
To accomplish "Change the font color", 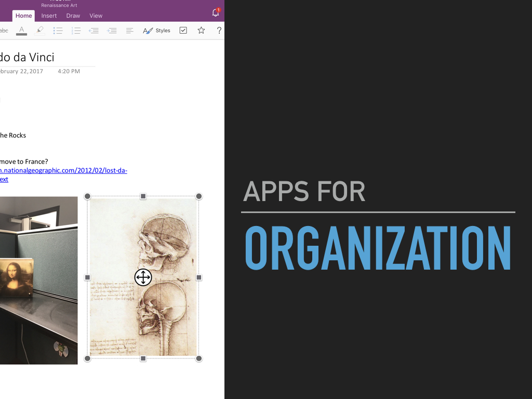I will pos(21,31).
